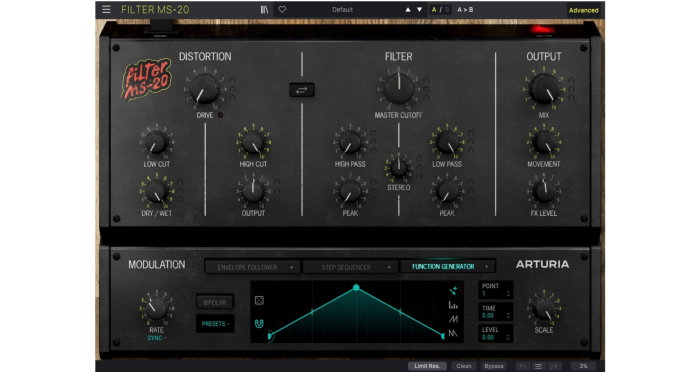This screenshot has height=372, width=700.
Task: Click the undo arrow in bottom bar
Action: click(x=522, y=366)
